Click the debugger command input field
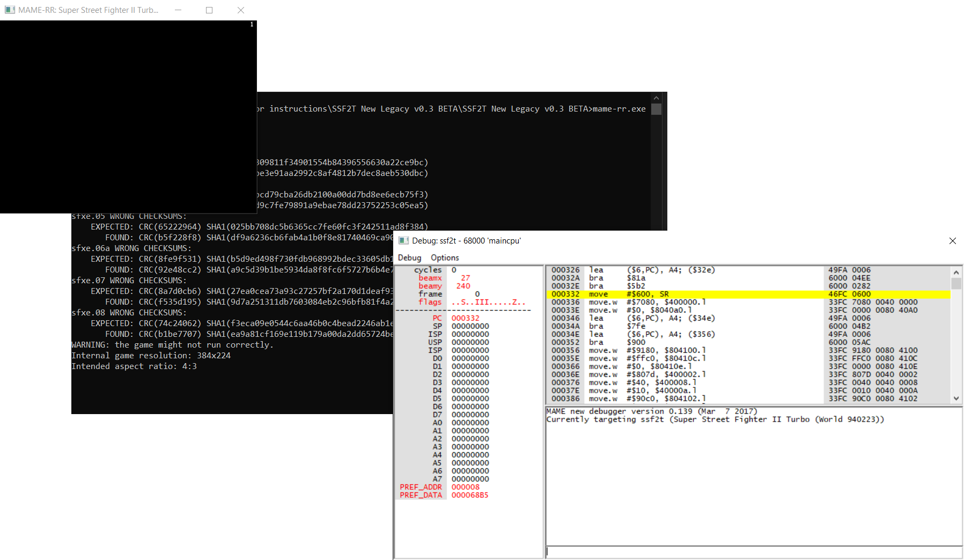The width and height of the screenshot is (964, 560). (754, 551)
